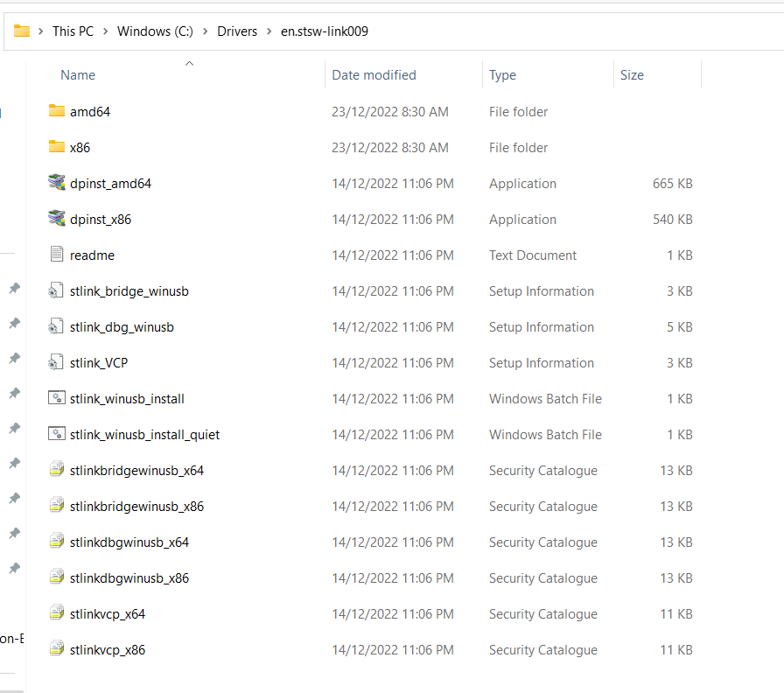Screen dimensions: 784x693
Task: Select the stlink_winusb_install_quiet file name
Action: click(144, 434)
